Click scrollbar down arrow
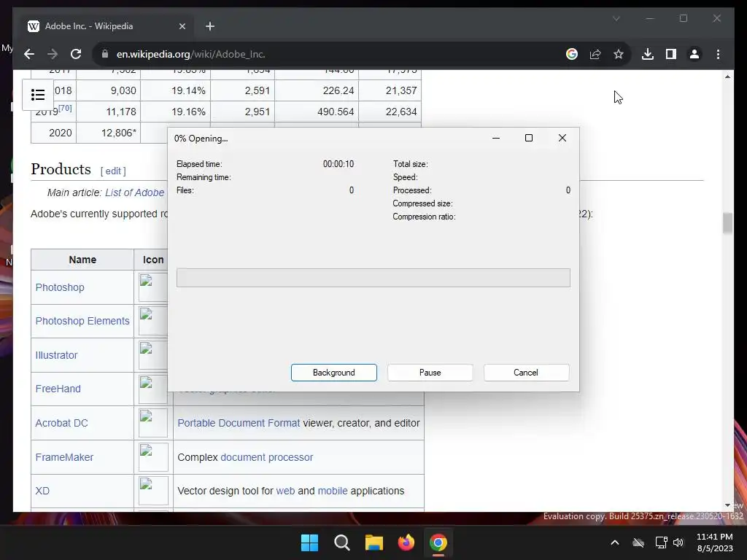This screenshot has height=560, width=747. click(x=727, y=505)
